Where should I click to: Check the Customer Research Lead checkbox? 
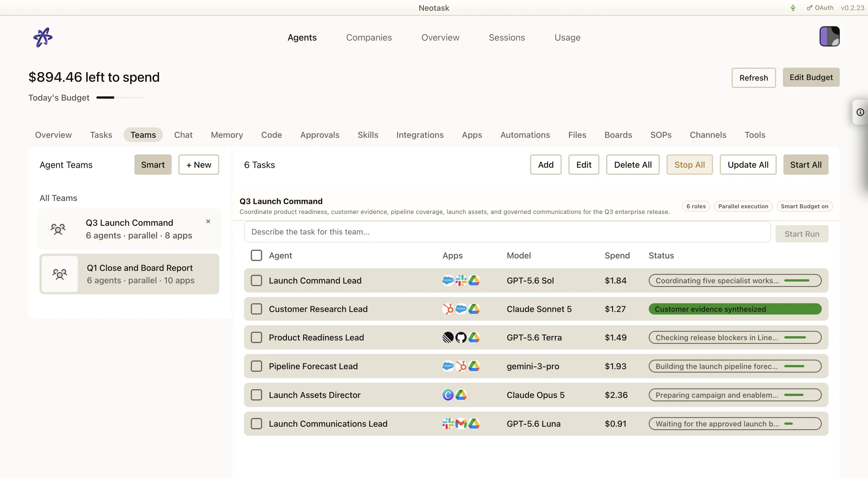pos(256,309)
